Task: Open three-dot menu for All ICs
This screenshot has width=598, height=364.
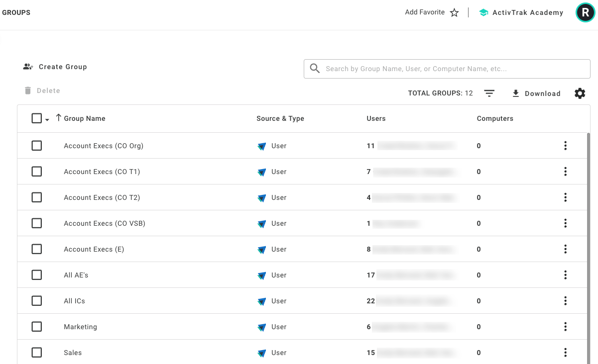Action: 565,301
